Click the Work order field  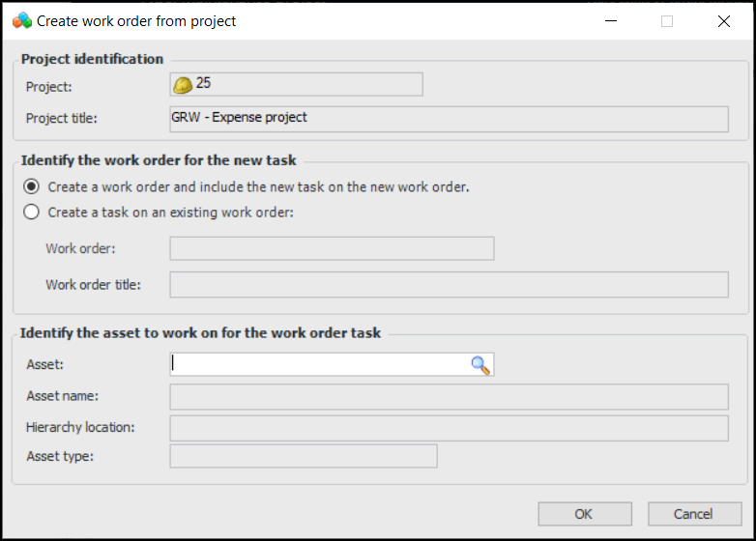tap(332, 249)
